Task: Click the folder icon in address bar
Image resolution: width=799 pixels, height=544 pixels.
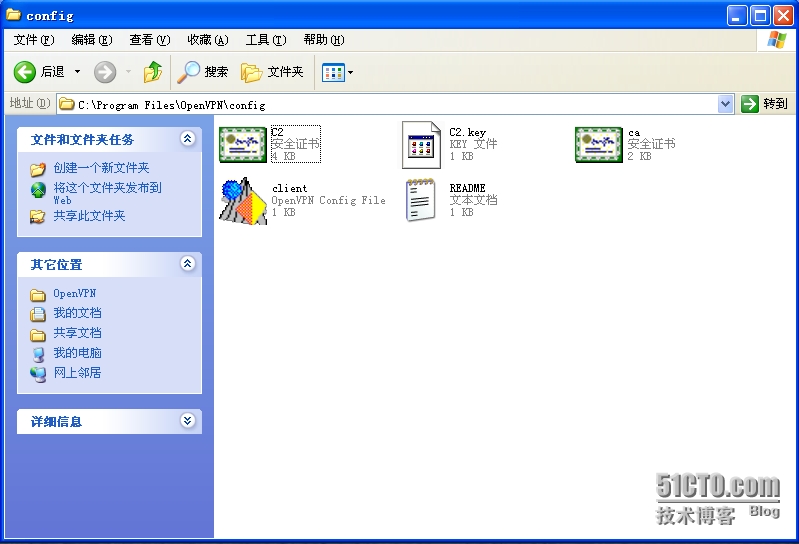Action: (67, 104)
